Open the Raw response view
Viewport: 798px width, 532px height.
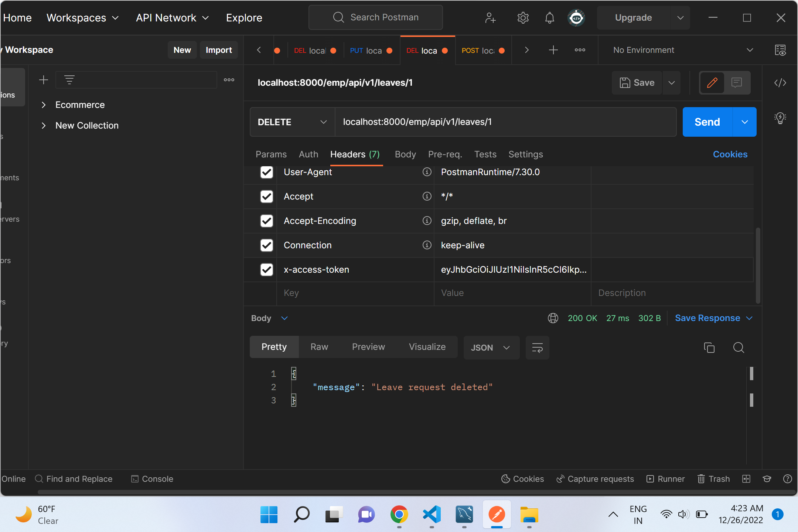click(318, 347)
